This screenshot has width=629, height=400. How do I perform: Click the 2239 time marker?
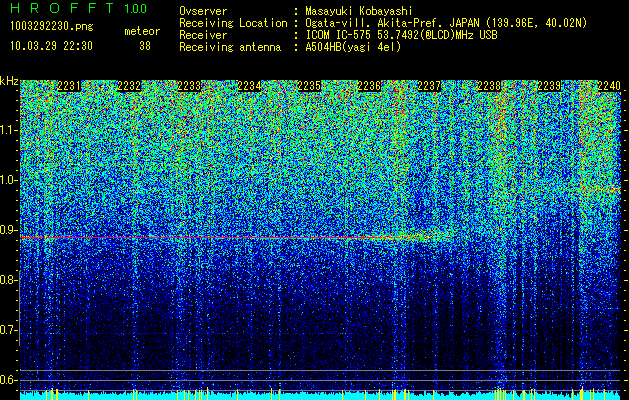pyautogui.click(x=550, y=86)
